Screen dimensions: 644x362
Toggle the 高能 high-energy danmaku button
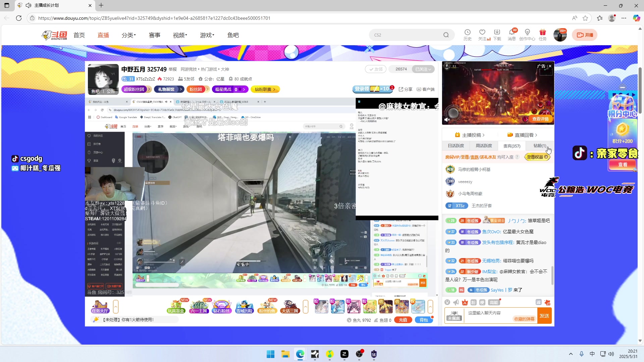coord(494,302)
